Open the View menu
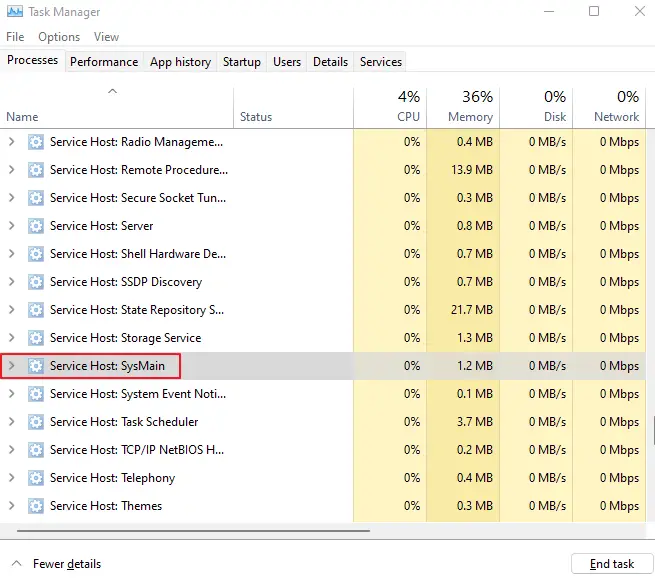This screenshot has width=655, height=579. [106, 37]
